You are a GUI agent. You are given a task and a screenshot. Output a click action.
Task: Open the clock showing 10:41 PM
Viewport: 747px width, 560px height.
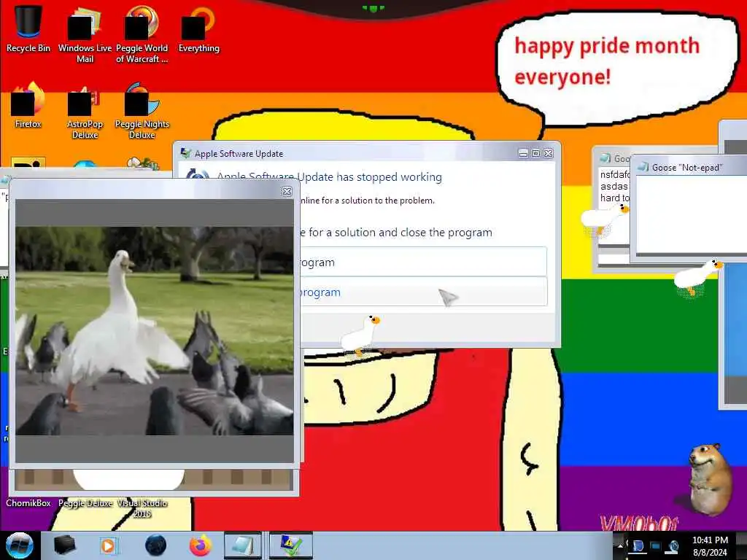point(710,540)
